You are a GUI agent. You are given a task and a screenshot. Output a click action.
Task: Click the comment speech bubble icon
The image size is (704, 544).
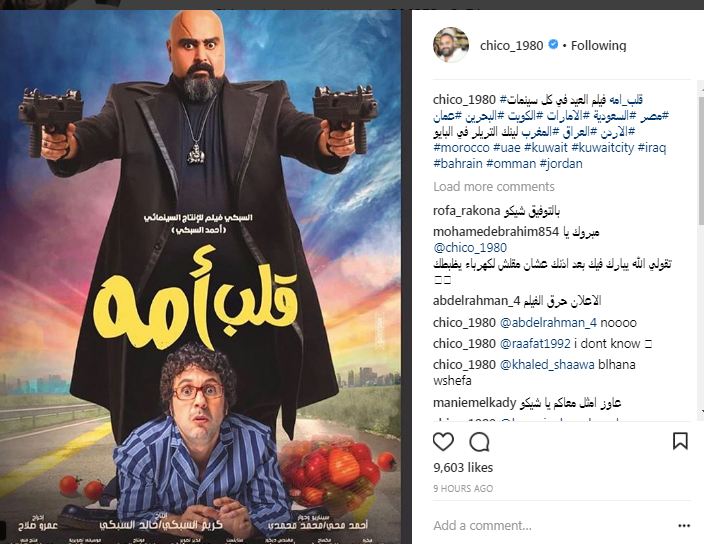pos(479,442)
